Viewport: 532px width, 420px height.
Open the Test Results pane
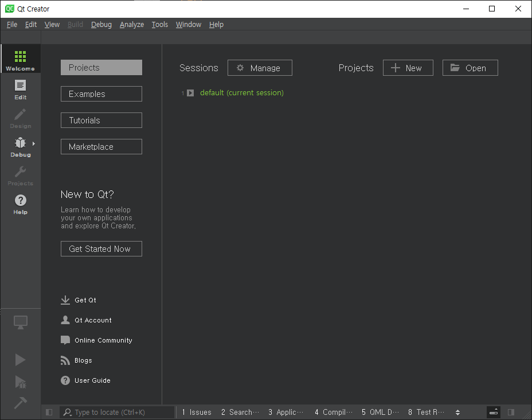[x=426, y=412]
